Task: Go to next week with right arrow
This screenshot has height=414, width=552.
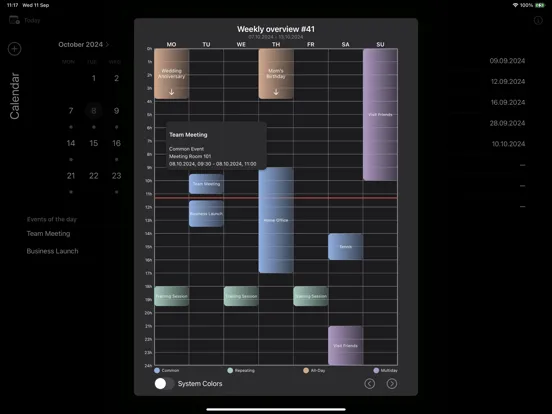Action: pyautogui.click(x=391, y=383)
